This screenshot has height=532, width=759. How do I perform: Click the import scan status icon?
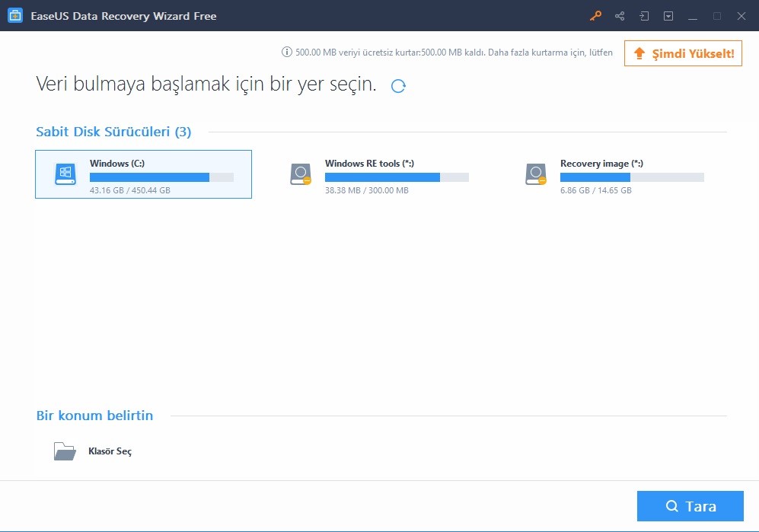(x=644, y=16)
